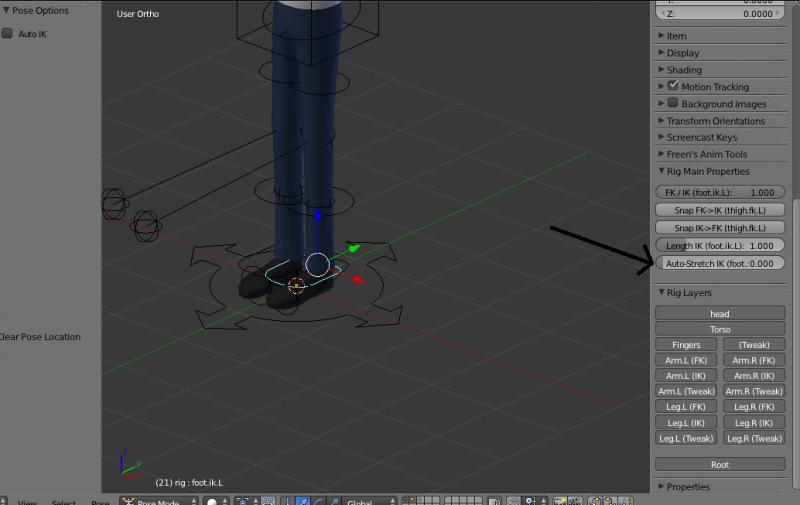
Task: Toggle the head rig layer
Action: click(x=720, y=313)
